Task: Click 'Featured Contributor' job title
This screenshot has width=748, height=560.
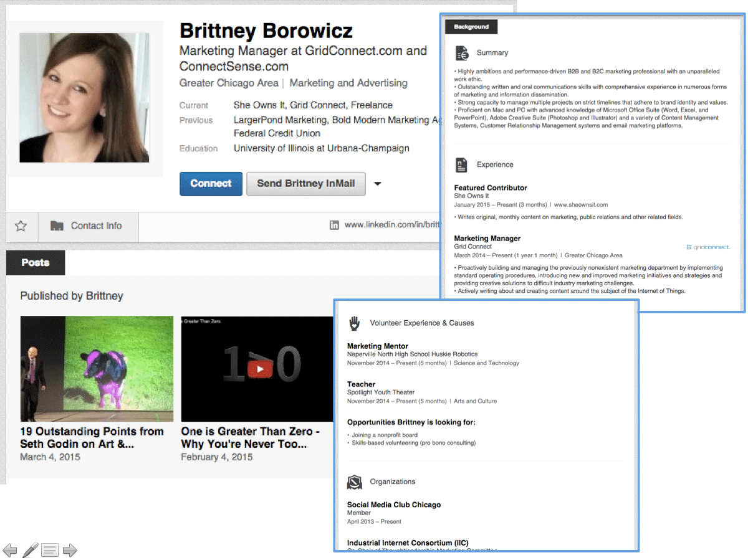Action: click(491, 187)
